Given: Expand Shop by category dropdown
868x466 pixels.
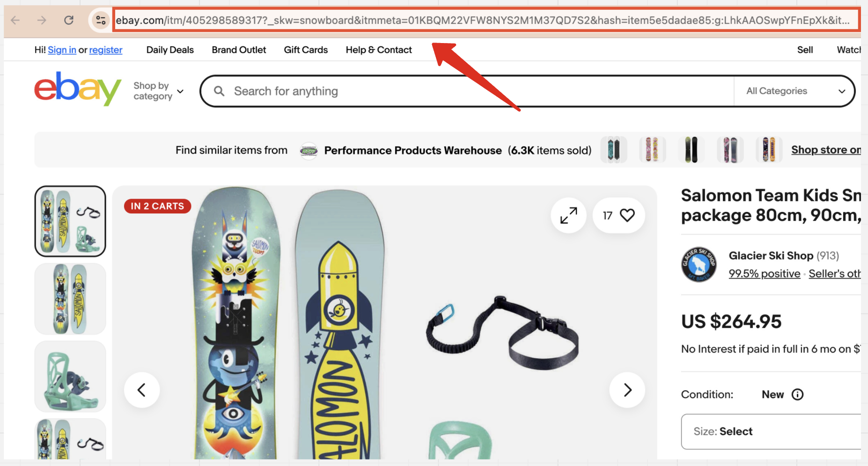Looking at the screenshot, I should click(x=158, y=91).
